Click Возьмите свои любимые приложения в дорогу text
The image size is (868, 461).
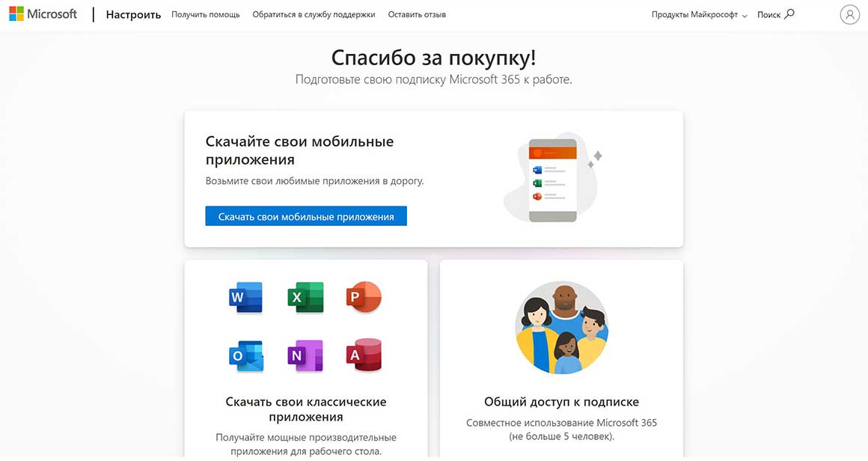pos(314,181)
